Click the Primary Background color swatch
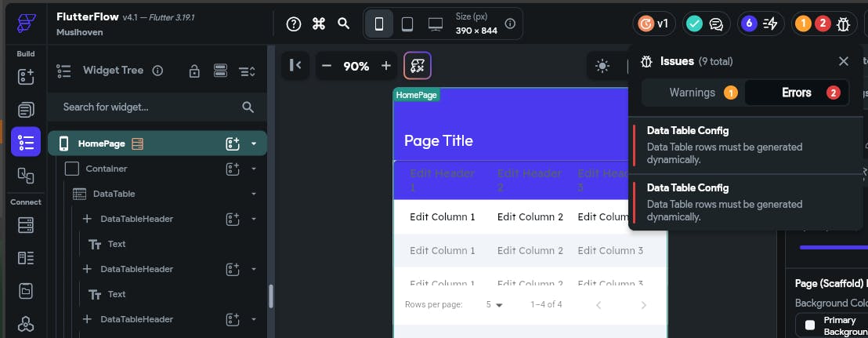Image resolution: width=868 pixels, height=338 pixels. pyautogui.click(x=810, y=325)
